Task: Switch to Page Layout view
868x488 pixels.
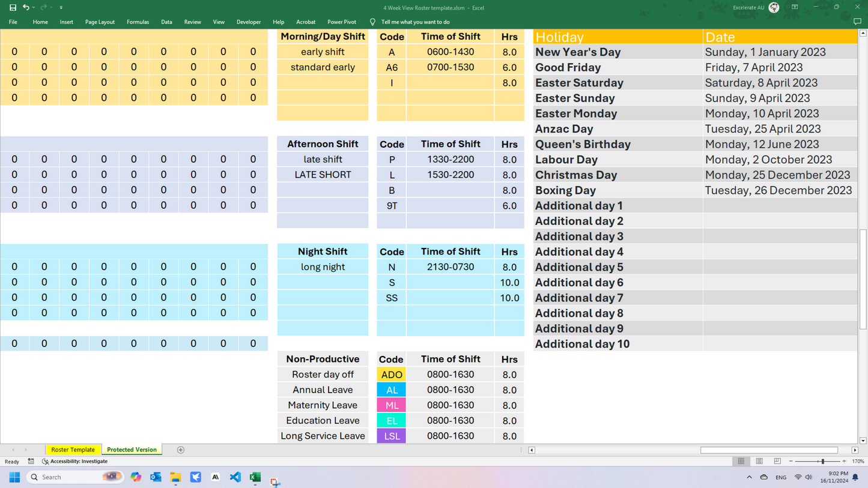Action: click(759, 462)
